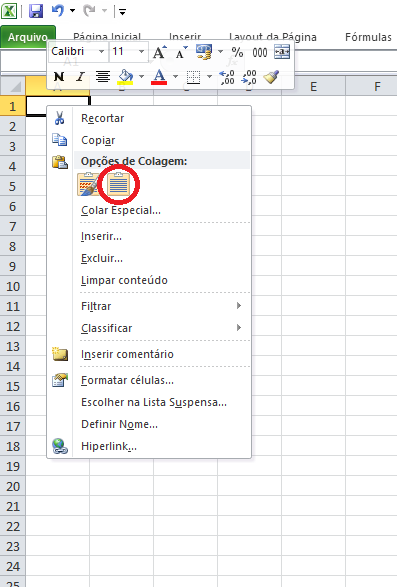Toggle bold N formatting
This screenshot has height=587, width=397.
[x=59, y=76]
